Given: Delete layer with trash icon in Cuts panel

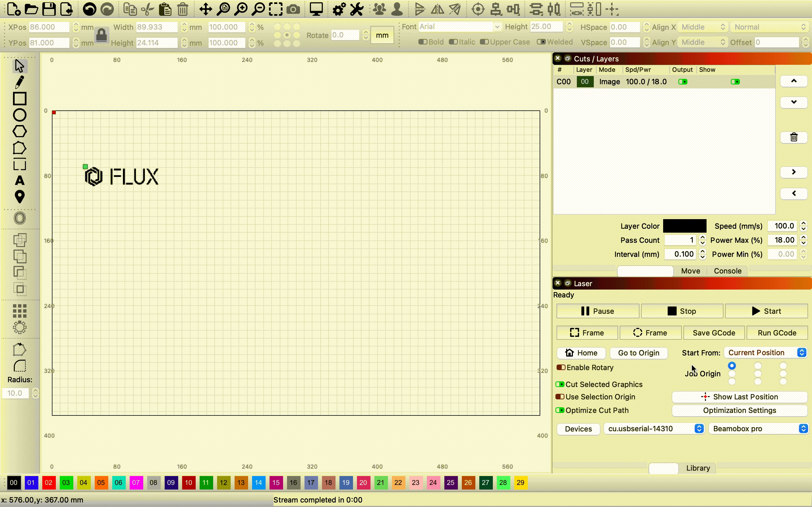Looking at the screenshot, I should coord(794,137).
